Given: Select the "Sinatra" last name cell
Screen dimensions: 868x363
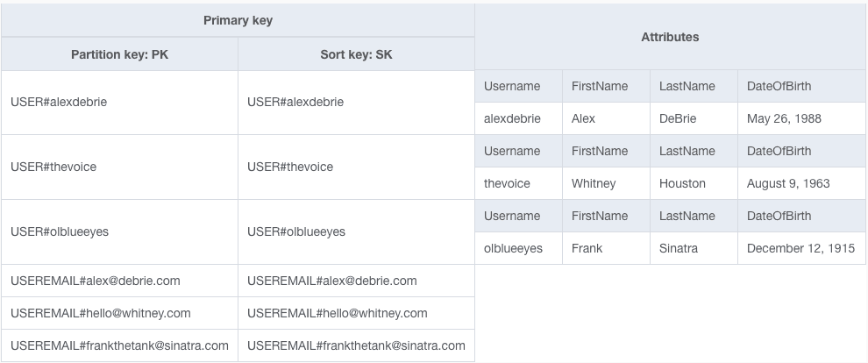Looking at the screenshot, I should coord(679,248).
